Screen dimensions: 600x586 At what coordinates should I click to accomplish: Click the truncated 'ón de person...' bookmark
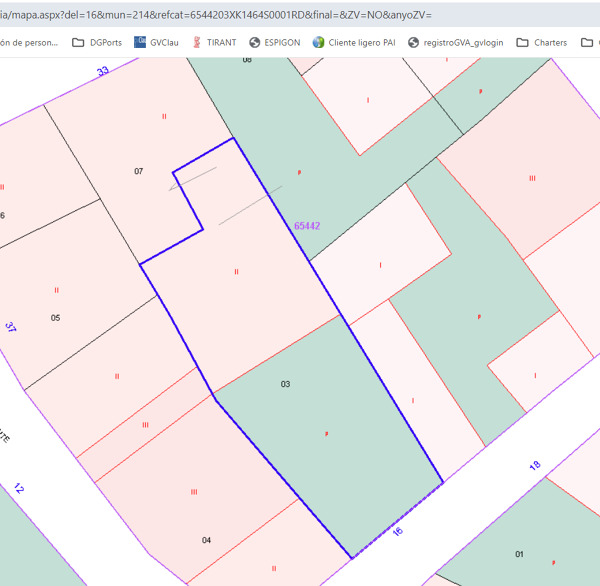[30, 43]
